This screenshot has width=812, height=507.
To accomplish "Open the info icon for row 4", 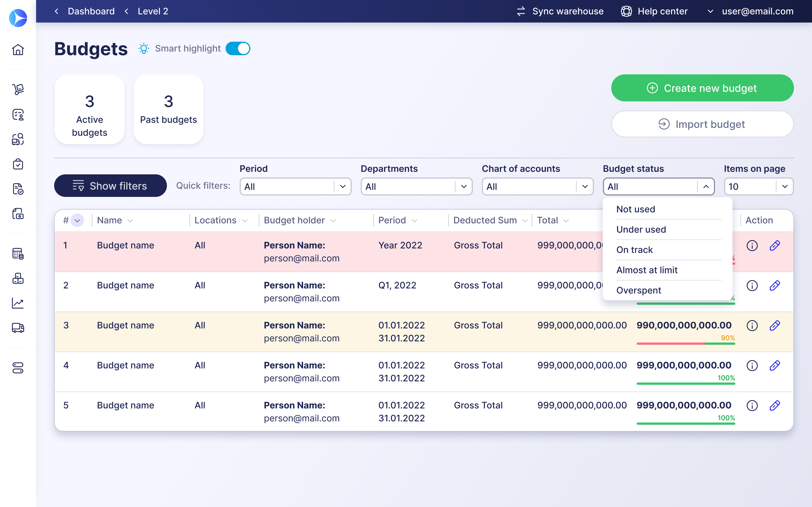I will (752, 366).
